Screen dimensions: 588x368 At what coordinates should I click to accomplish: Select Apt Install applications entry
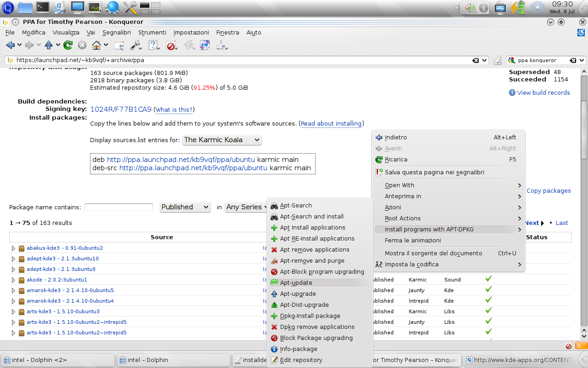[320, 228]
